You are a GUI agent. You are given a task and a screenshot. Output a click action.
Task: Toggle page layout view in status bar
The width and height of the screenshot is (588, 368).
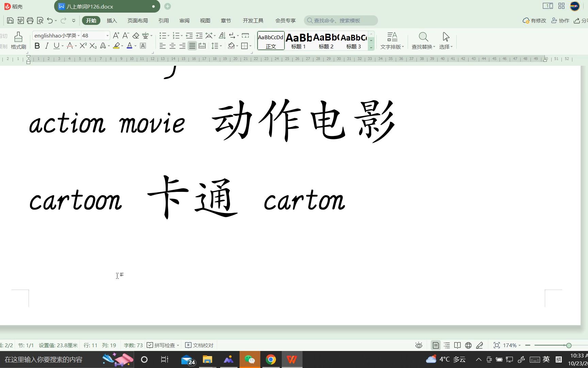436,345
